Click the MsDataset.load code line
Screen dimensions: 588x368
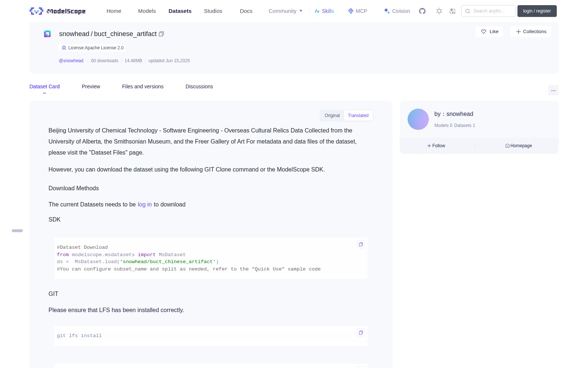[138, 262]
